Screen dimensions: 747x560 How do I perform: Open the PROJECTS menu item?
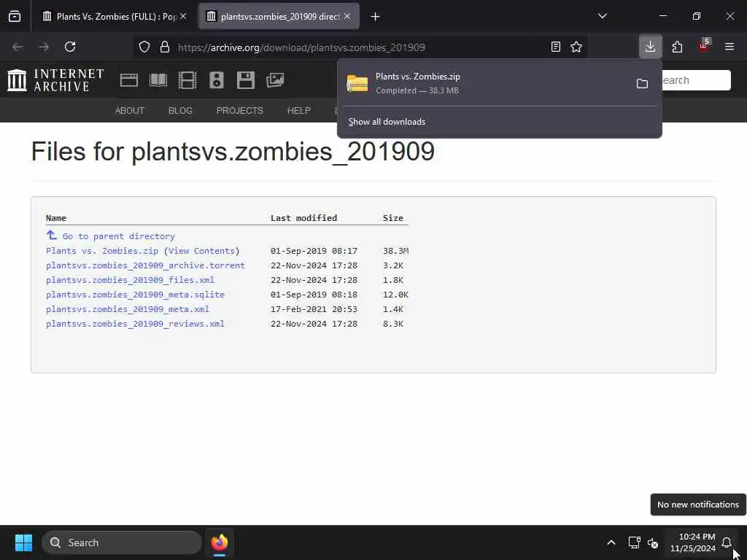[x=239, y=111]
